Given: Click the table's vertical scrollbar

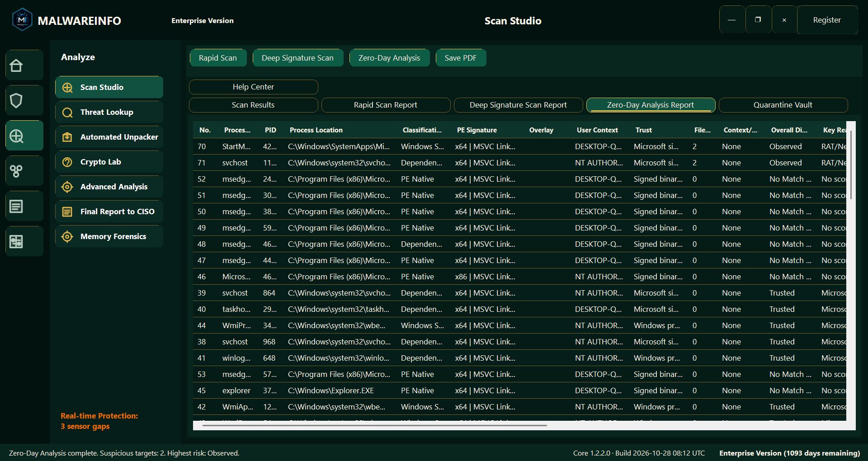Looking at the screenshot, I should 851,165.
